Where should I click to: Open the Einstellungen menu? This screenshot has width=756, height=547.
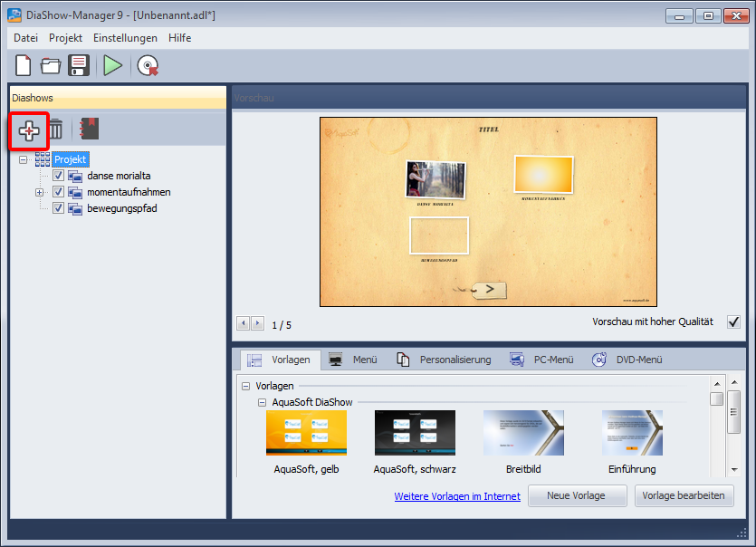pyautogui.click(x=125, y=38)
